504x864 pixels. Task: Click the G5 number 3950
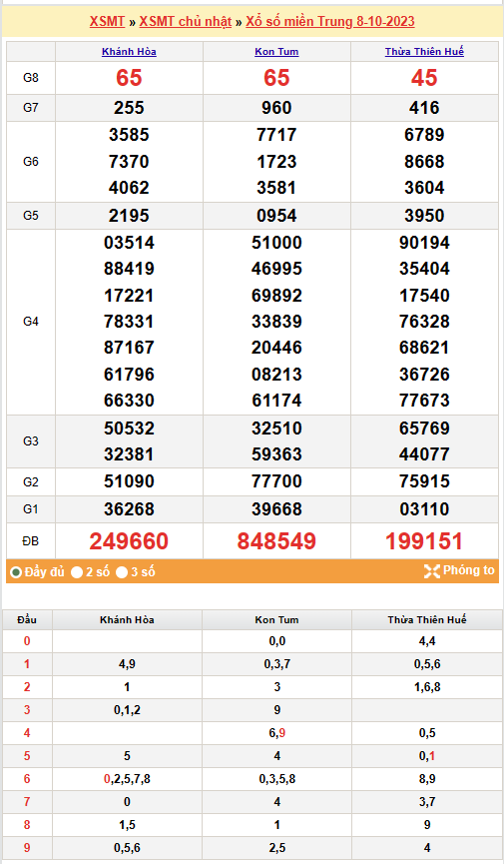coord(424,216)
